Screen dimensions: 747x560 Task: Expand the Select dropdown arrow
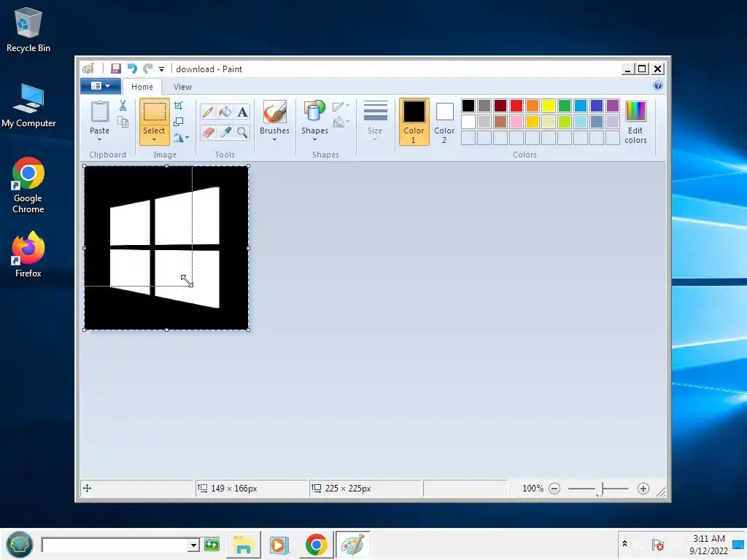coord(155,139)
